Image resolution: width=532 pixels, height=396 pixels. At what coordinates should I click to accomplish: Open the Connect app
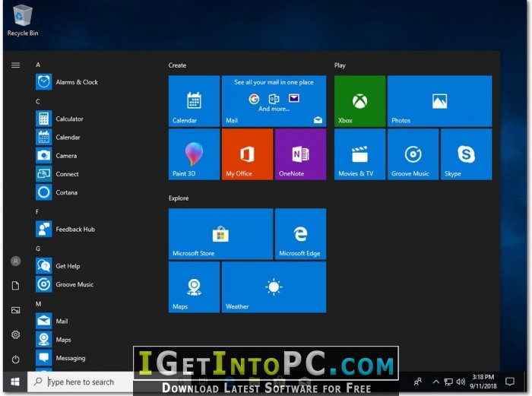[x=58, y=174]
